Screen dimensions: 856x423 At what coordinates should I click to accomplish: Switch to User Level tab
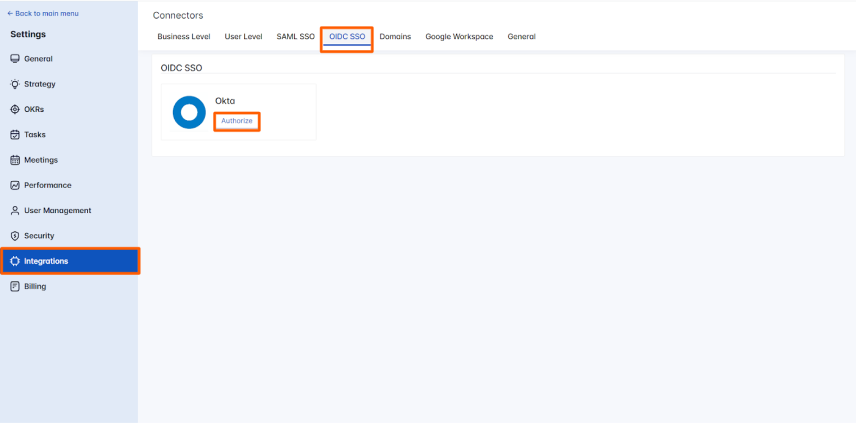[243, 37]
